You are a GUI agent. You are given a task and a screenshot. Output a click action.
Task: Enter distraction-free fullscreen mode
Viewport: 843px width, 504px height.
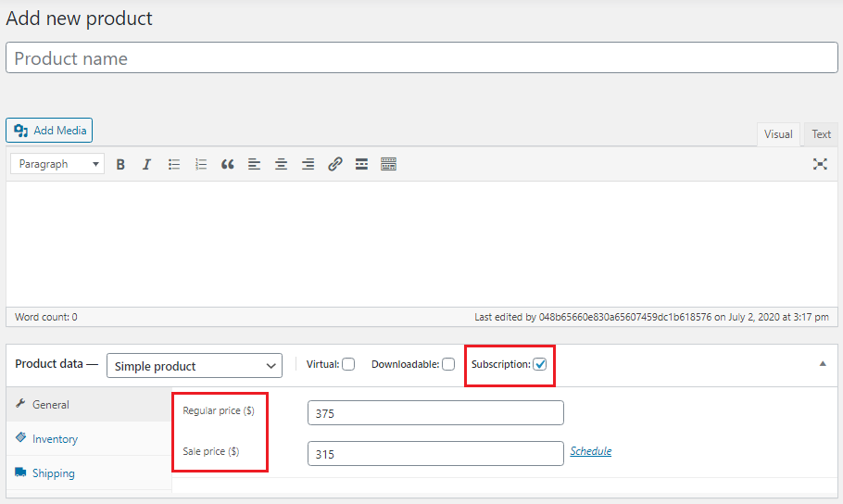820,164
